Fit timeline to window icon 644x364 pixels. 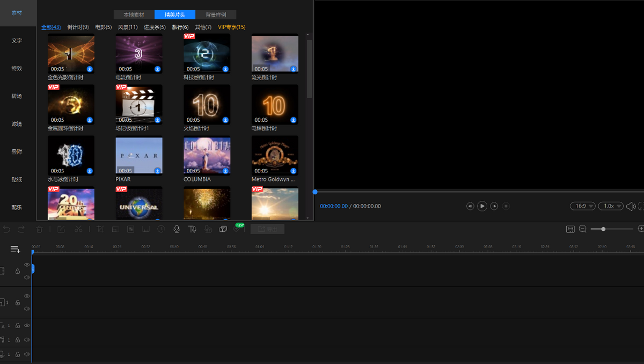(570, 229)
